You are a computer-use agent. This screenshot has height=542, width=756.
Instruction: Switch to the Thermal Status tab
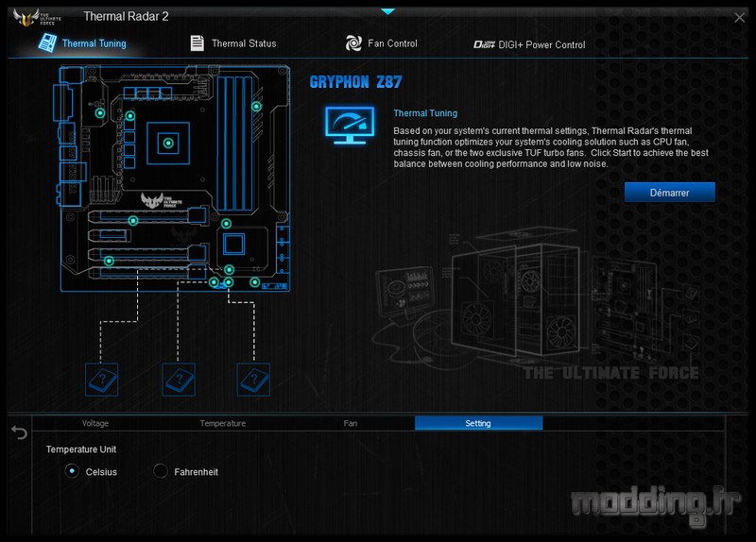[233, 43]
